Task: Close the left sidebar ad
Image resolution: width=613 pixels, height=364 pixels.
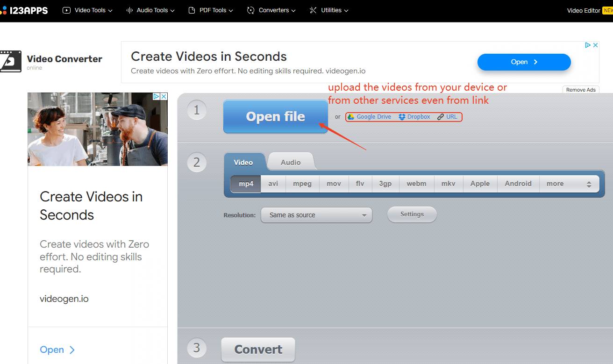Action: point(164,96)
